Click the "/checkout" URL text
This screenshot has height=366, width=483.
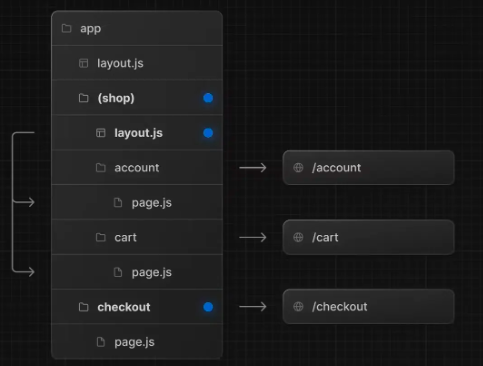pos(340,307)
